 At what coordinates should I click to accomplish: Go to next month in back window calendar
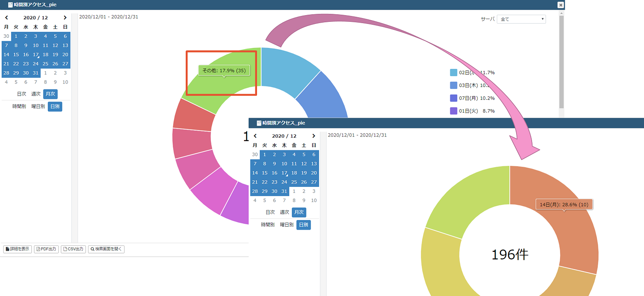[x=65, y=18]
